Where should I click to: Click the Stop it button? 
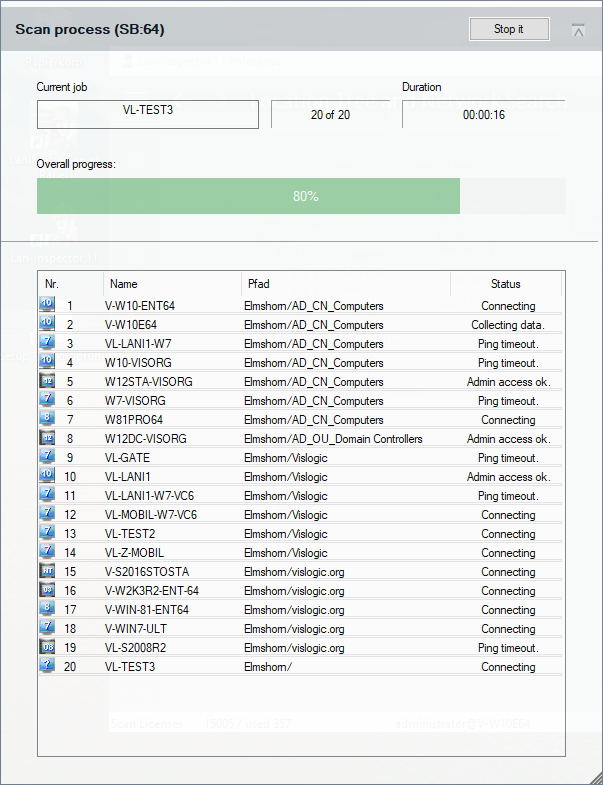[x=508, y=29]
